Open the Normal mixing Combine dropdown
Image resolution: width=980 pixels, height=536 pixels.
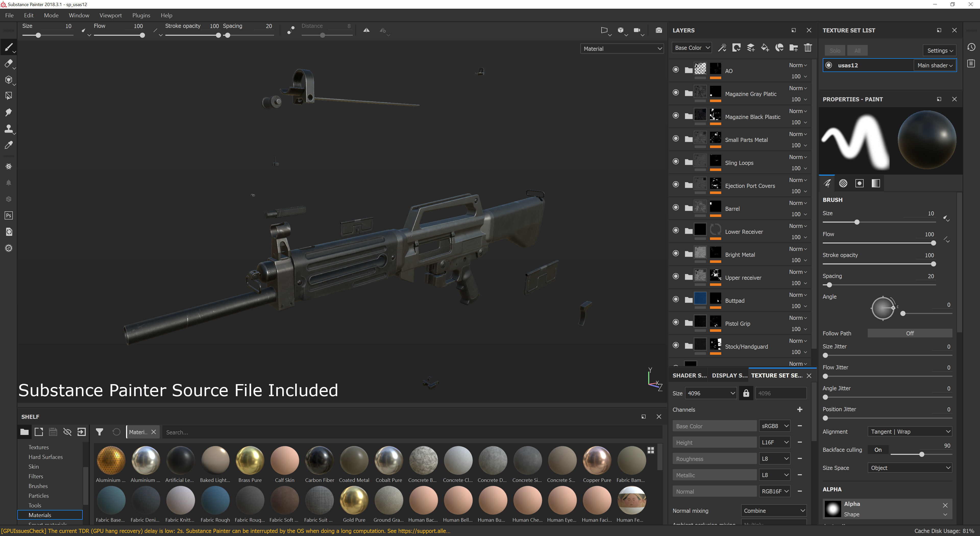(774, 510)
